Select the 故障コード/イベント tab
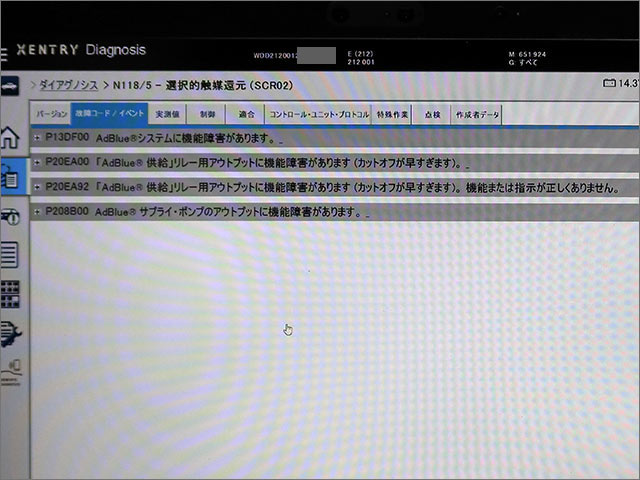Viewport: 640px width, 480px height. point(109,113)
